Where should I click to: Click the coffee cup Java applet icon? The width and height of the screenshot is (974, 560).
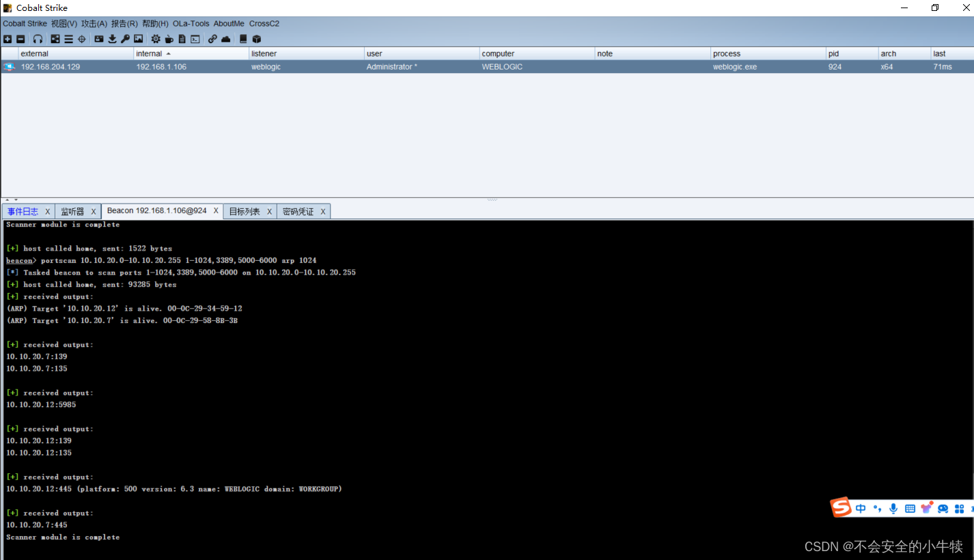pos(169,39)
